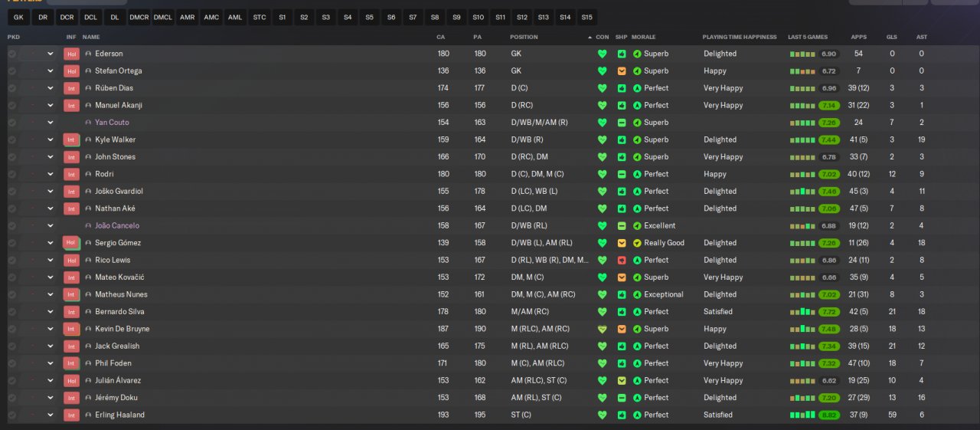The height and width of the screenshot is (430, 980).
Task: Open the position dropdown for Jérémy Doku
Action: (51, 398)
